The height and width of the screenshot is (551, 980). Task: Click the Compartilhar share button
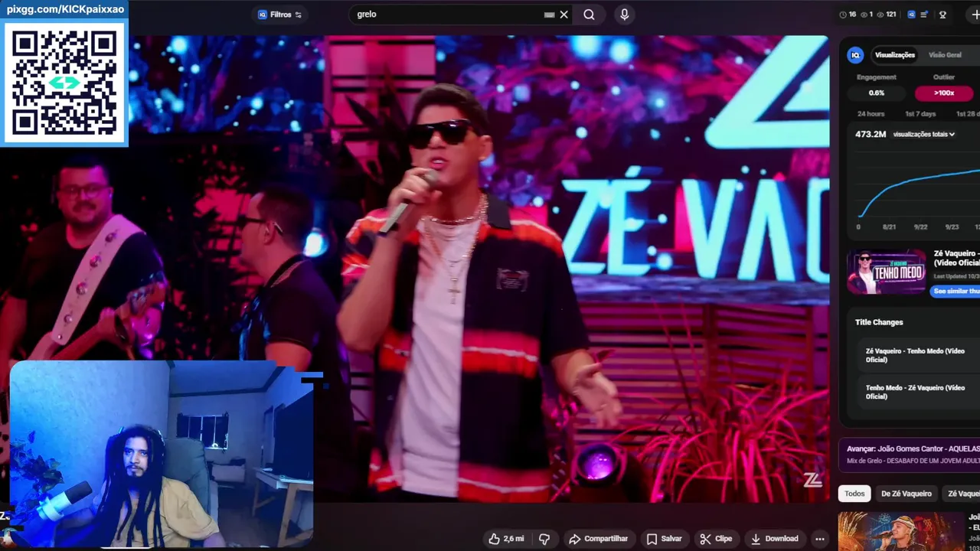click(598, 539)
